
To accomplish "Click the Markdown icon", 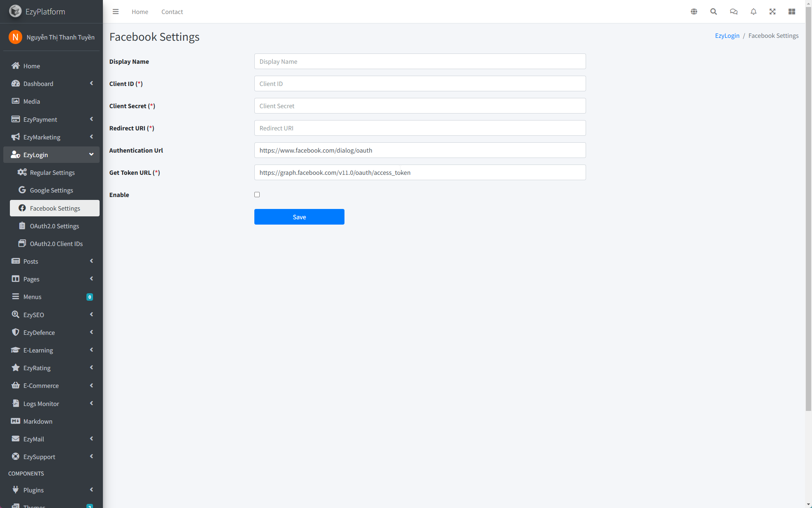I will 16,421.
